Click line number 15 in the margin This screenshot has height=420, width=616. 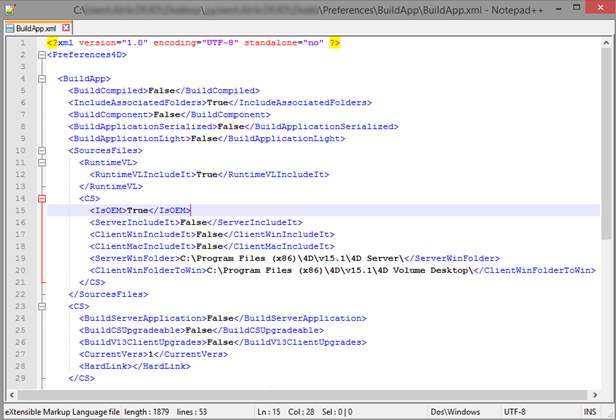[20, 210]
